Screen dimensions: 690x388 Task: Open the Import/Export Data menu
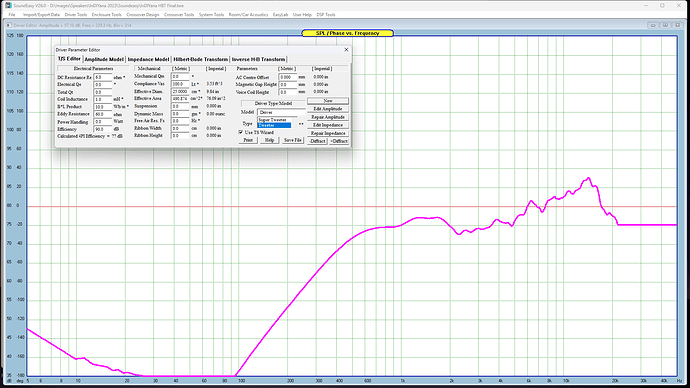tap(41, 15)
